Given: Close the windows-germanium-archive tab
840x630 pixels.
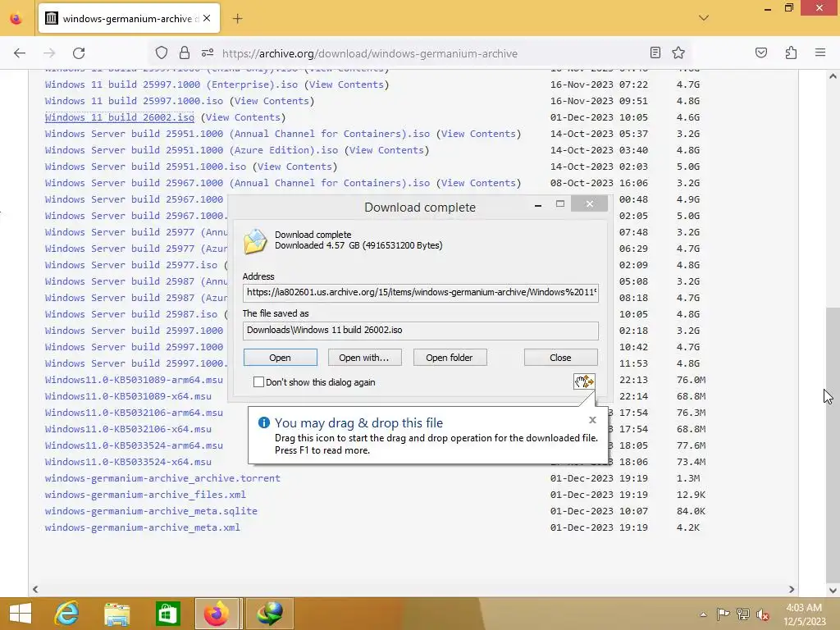Looking at the screenshot, I should 207,18.
